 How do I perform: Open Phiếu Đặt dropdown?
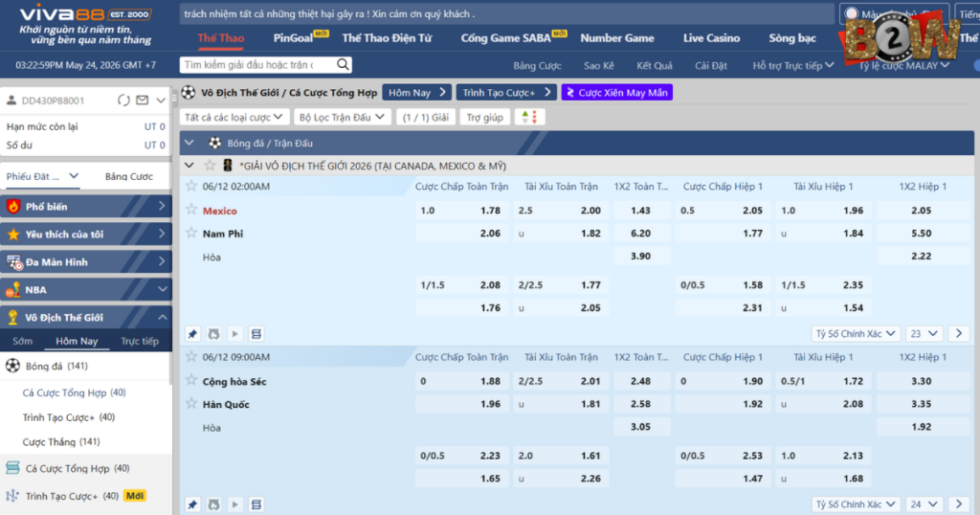click(x=42, y=176)
